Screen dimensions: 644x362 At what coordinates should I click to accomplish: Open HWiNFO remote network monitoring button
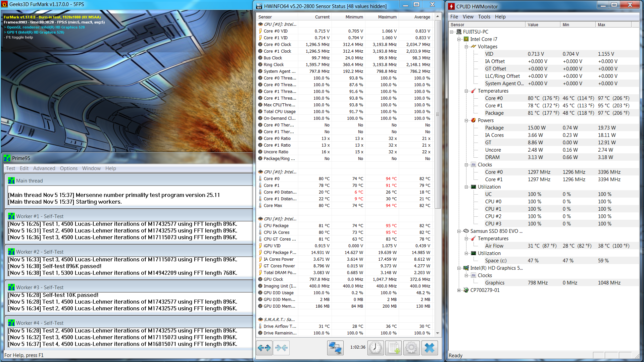(x=335, y=348)
